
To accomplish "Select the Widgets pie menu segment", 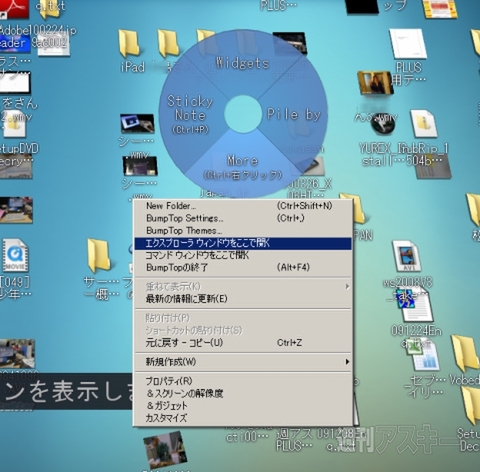I will tap(242, 63).
